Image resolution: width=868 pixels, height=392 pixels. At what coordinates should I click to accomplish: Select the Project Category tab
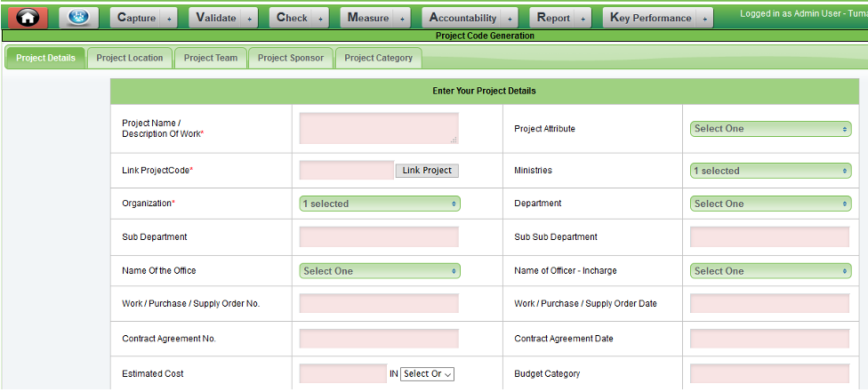(378, 58)
